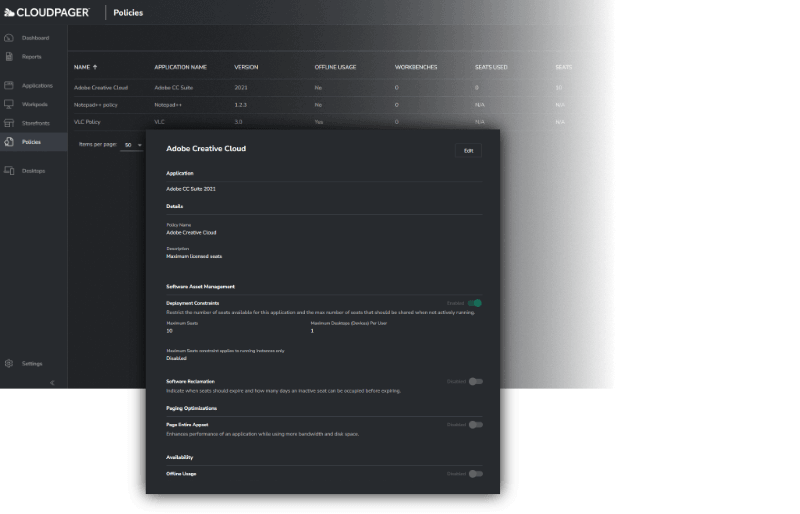Viewport: 800px width, 514px height.
Task: Click the Edit button in policy panel
Action: [468, 151]
